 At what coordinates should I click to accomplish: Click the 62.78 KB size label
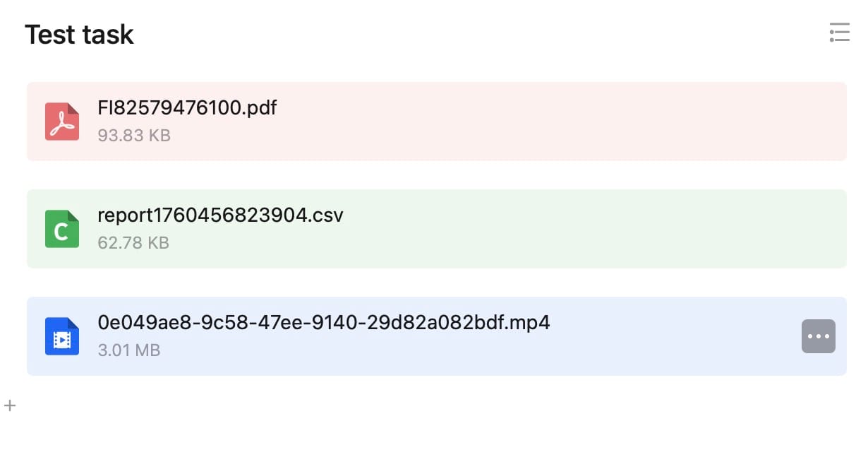(133, 243)
